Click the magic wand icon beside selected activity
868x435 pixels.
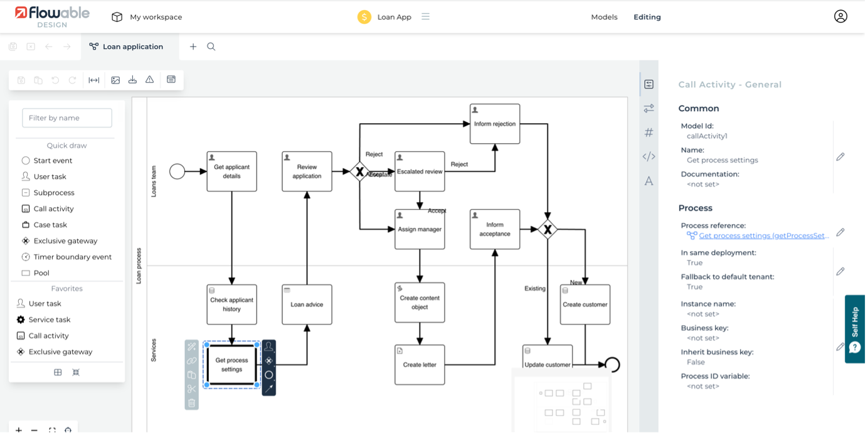[x=191, y=346]
